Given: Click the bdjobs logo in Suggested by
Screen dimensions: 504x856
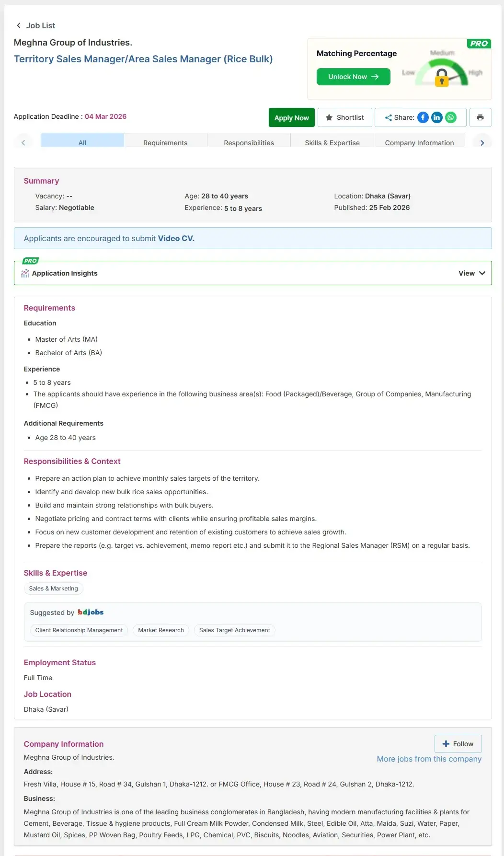Looking at the screenshot, I should [90, 612].
